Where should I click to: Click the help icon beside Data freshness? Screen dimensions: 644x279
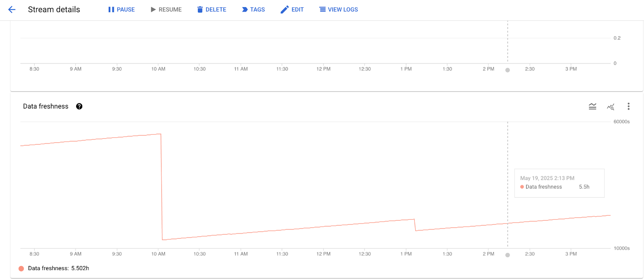coord(79,106)
